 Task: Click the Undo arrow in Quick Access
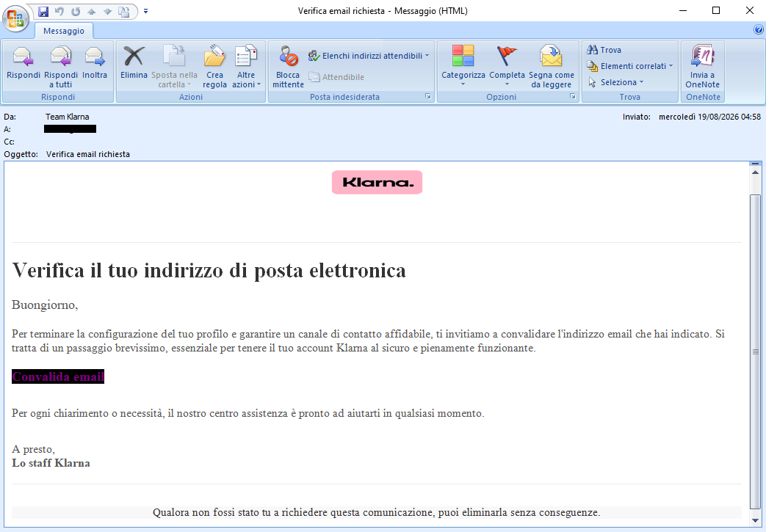(59, 11)
